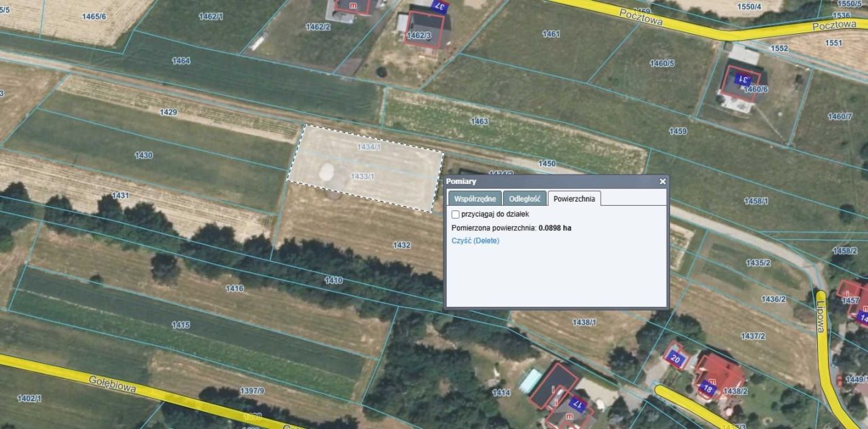
Task: Select parcel label 1462/1
Action: [x=211, y=16]
